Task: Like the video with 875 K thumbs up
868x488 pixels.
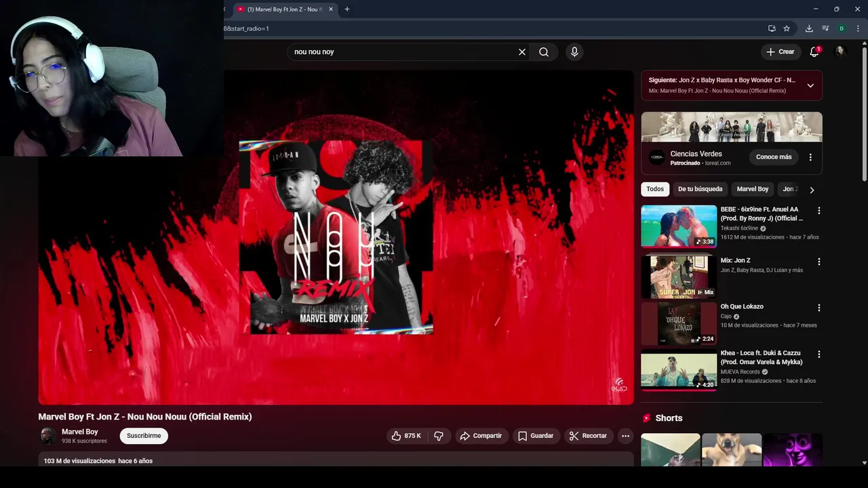Action: click(x=406, y=436)
